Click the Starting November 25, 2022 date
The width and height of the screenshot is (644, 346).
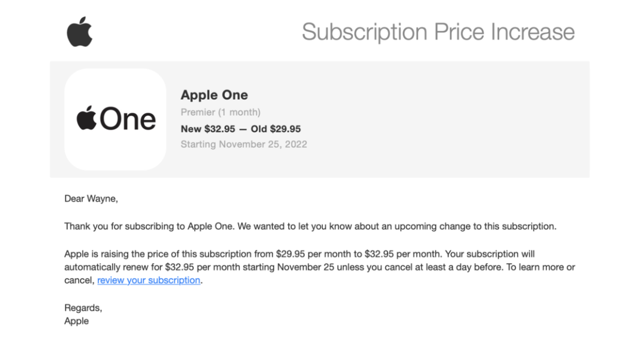tap(243, 144)
